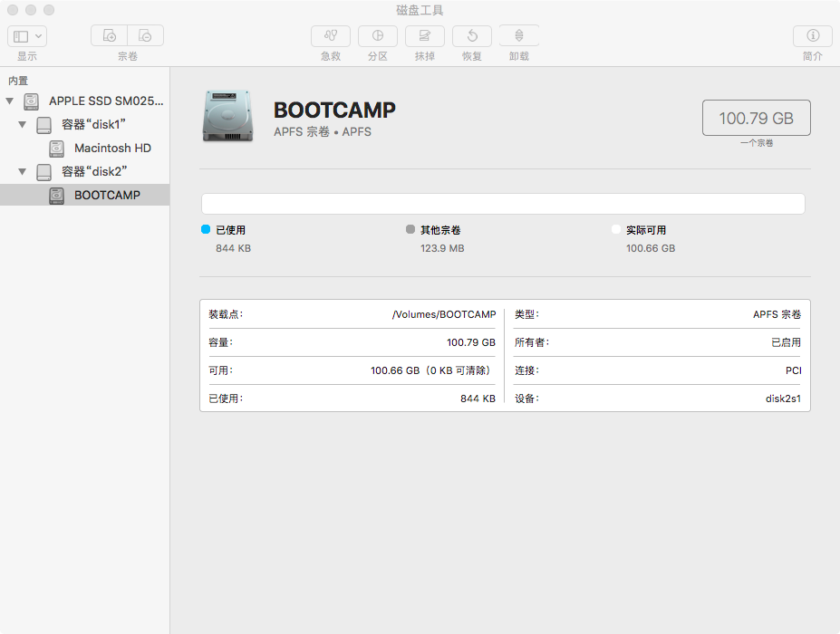Open the sidebar display (显示) dropdown
This screenshot has width=840, height=634.
27,36
